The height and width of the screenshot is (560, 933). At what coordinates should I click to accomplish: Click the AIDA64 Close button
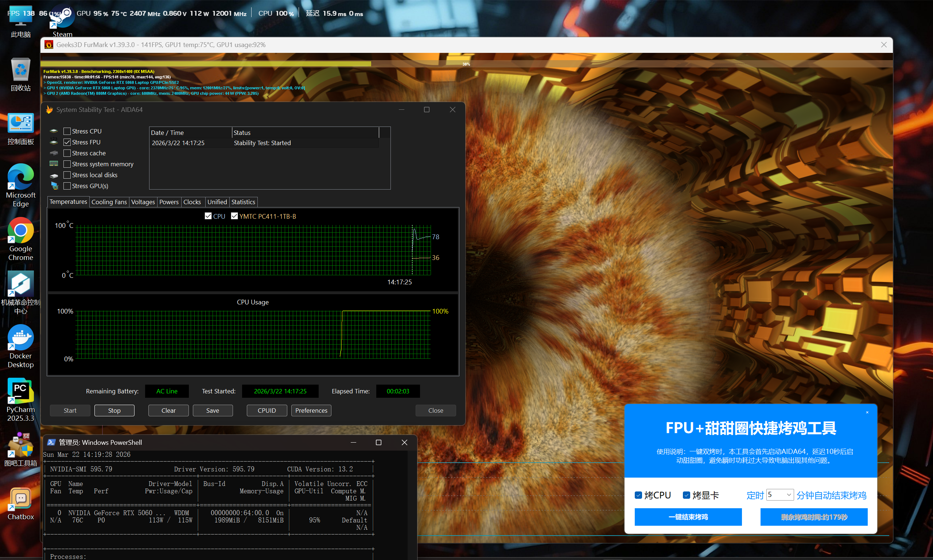pyautogui.click(x=436, y=411)
